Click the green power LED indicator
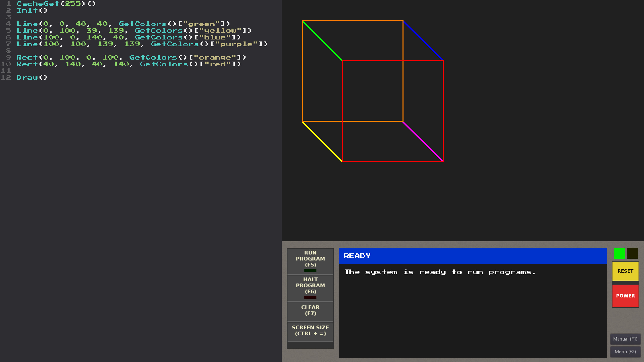 click(619, 253)
